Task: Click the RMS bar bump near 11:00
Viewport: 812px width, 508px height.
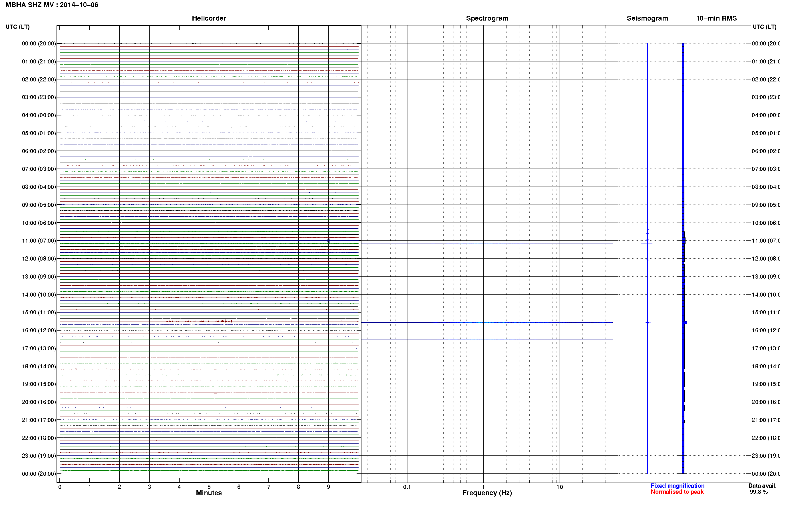Action: point(684,241)
